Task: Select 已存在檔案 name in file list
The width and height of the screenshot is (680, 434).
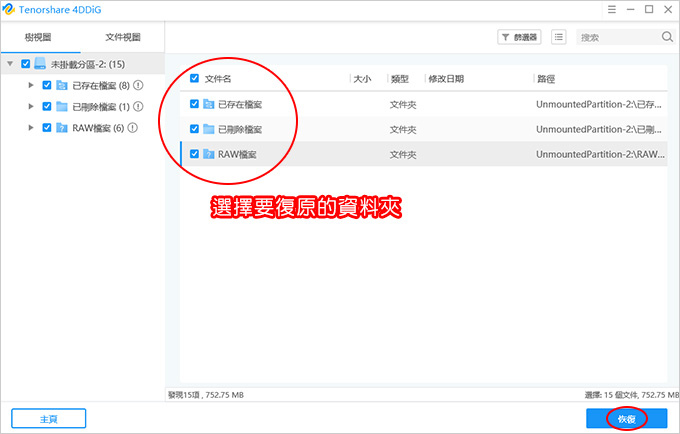Action: tap(240, 104)
